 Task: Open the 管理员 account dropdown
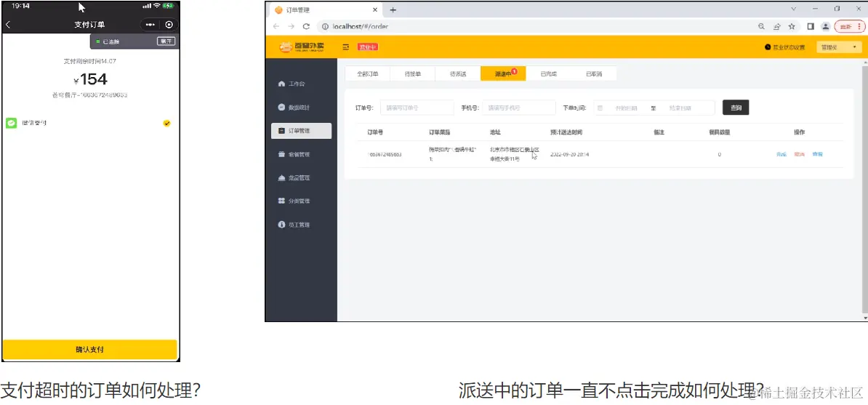coord(839,47)
